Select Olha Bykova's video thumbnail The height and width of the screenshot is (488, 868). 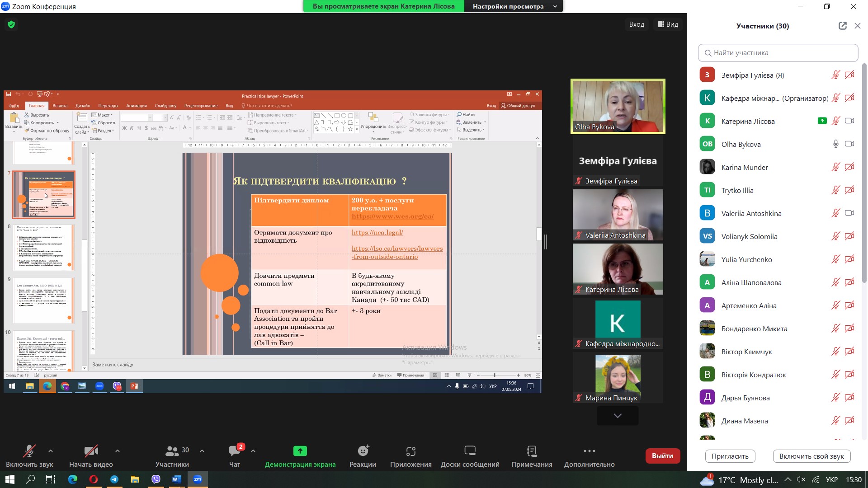(618, 106)
